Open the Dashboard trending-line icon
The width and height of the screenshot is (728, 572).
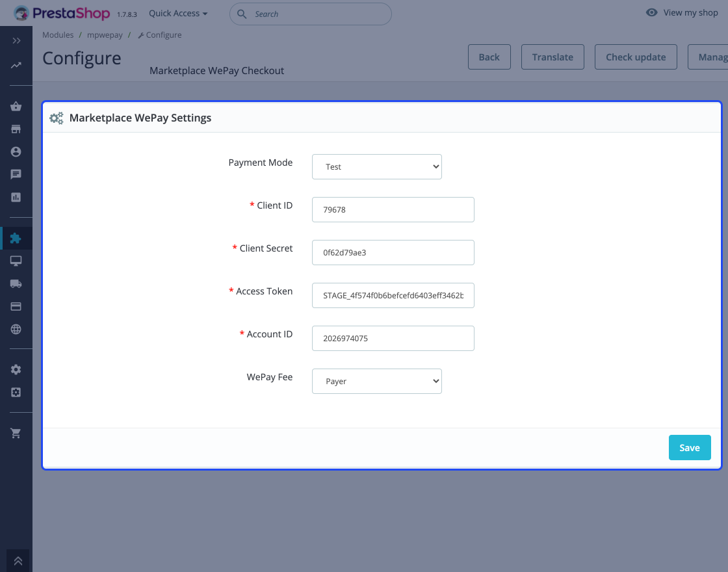(16, 66)
